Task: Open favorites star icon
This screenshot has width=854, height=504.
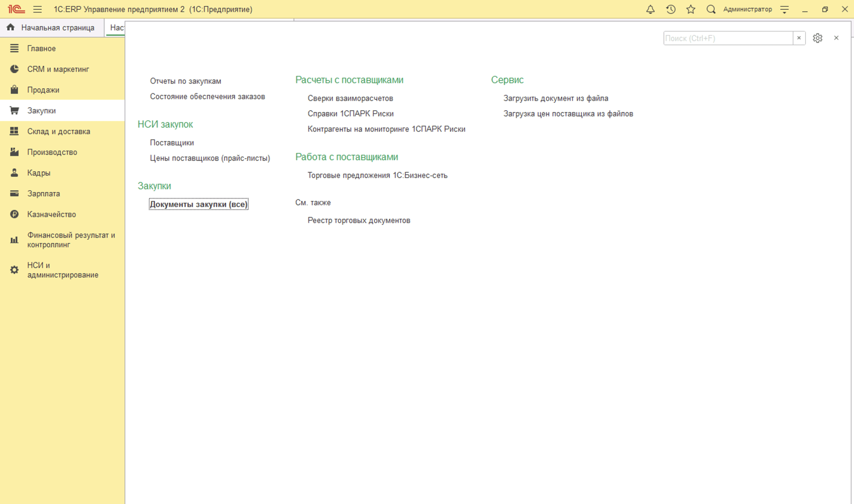Action: [x=691, y=9]
